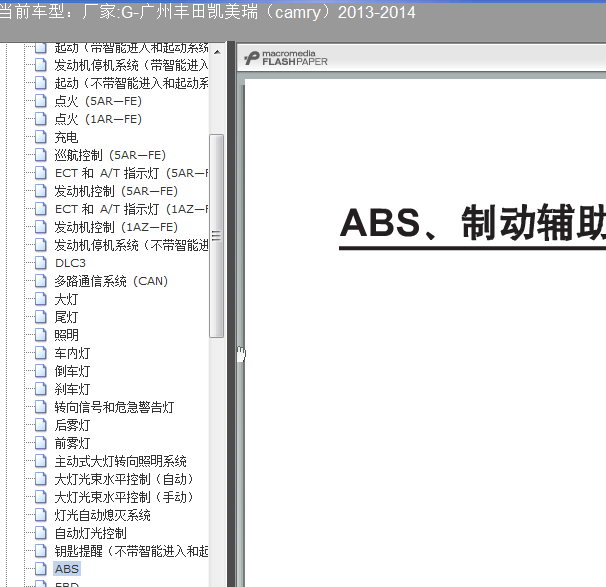Click the page icon beside 自动灯光控制

point(41,533)
